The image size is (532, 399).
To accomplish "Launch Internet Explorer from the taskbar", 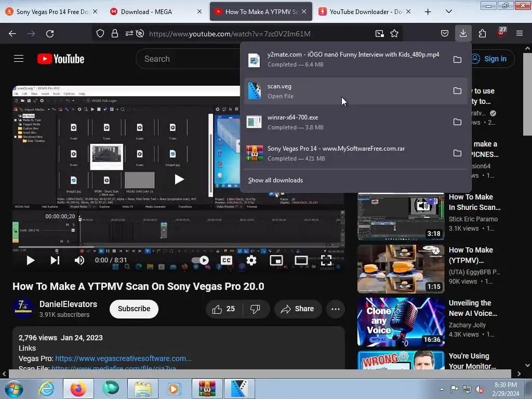I will [x=46, y=389].
